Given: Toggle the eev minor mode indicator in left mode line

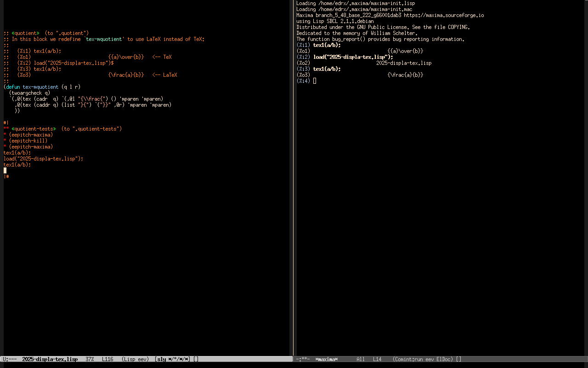Looking at the screenshot, I should 141,359.
